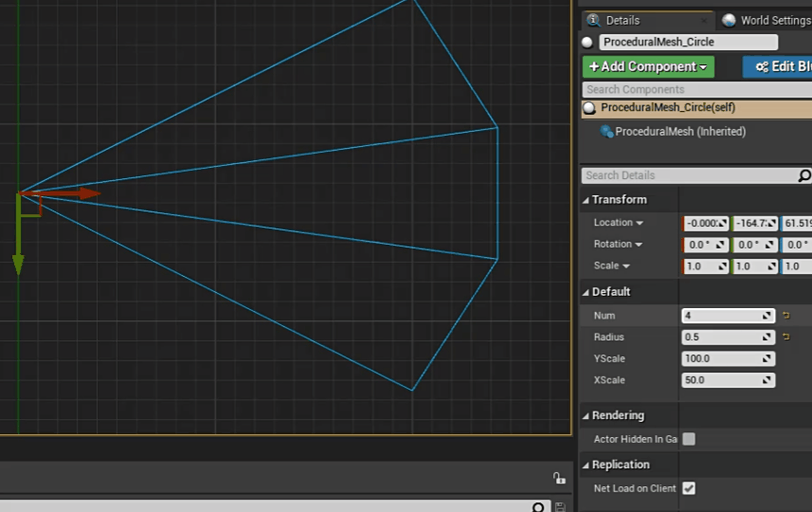812x512 pixels.
Task: Click the World Settings globe icon
Action: click(x=730, y=20)
